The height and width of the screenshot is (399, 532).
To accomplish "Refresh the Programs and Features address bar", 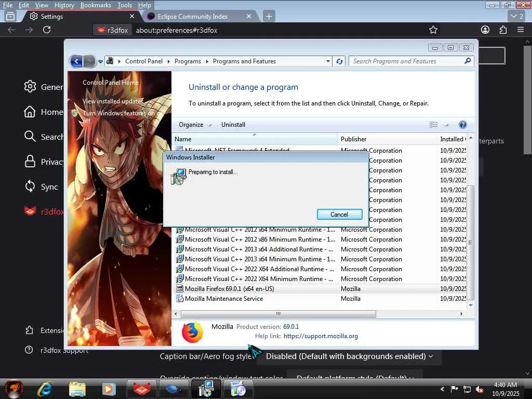I will click(339, 61).
